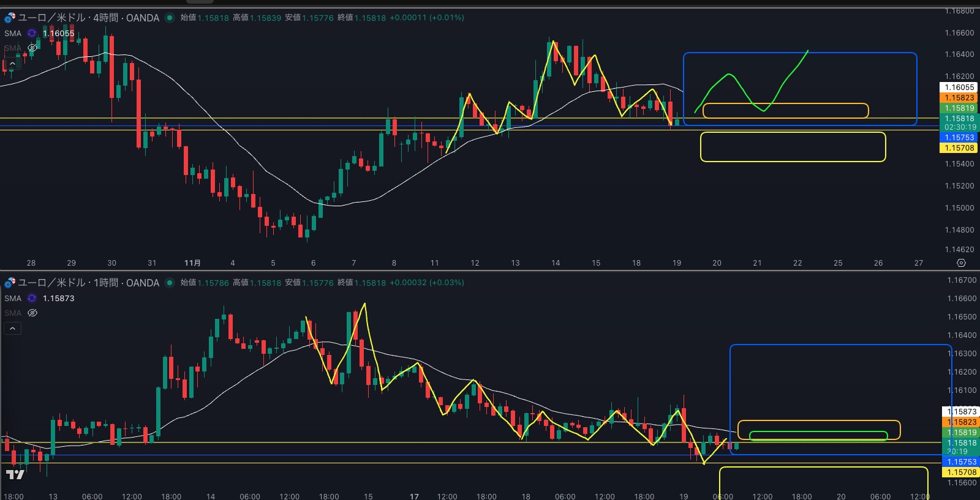Open chart settings hexagon gear icon

pyautogui.click(x=961, y=263)
